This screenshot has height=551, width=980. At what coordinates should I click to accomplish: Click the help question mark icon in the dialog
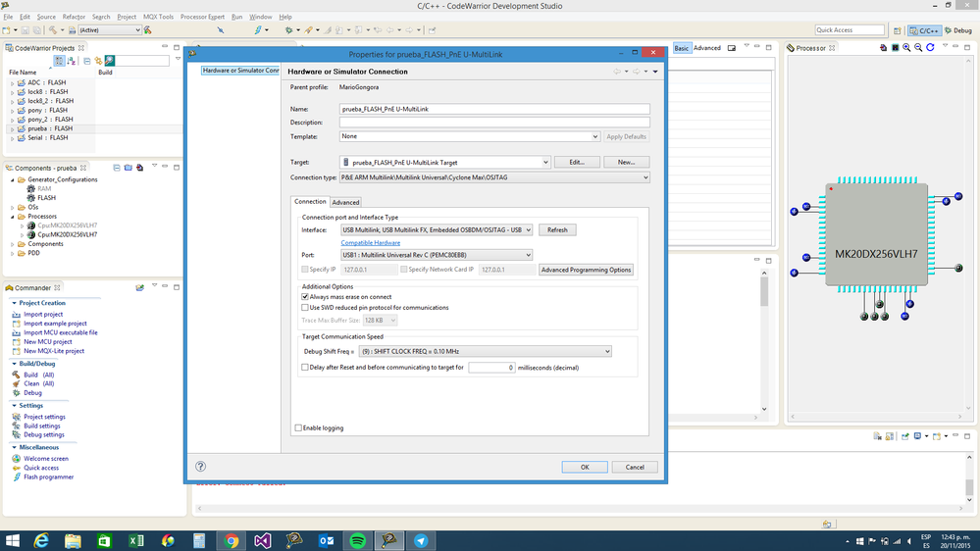[201, 466]
